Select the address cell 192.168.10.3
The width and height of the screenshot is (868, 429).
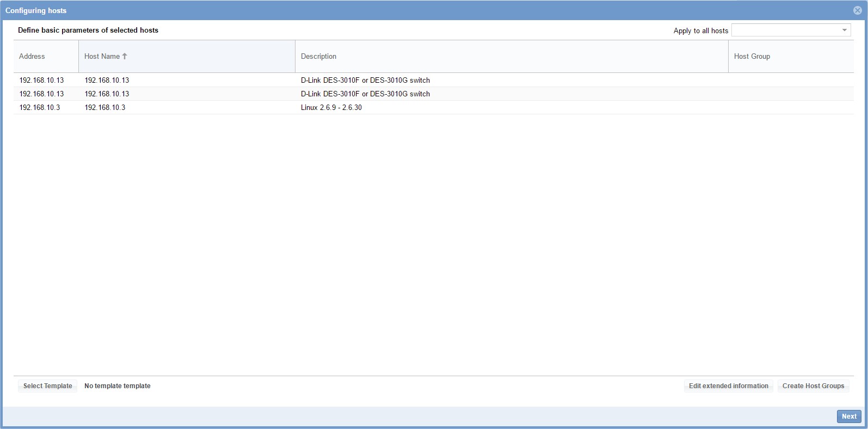(40, 107)
